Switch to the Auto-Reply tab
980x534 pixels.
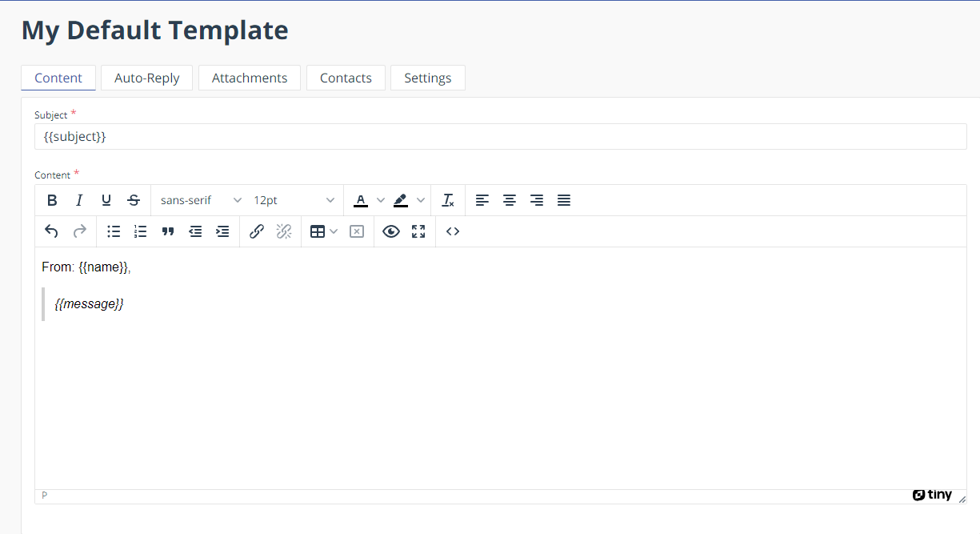(x=146, y=78)
